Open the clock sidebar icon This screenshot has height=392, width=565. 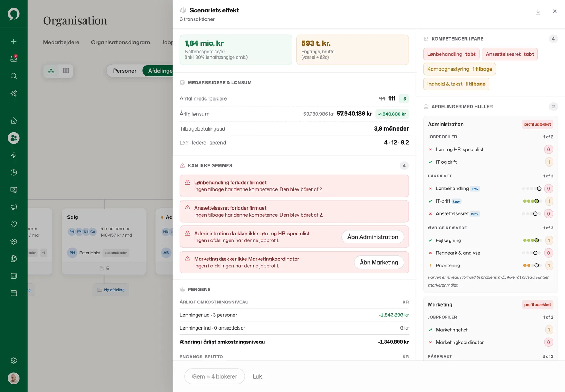(x=14, y=173)
